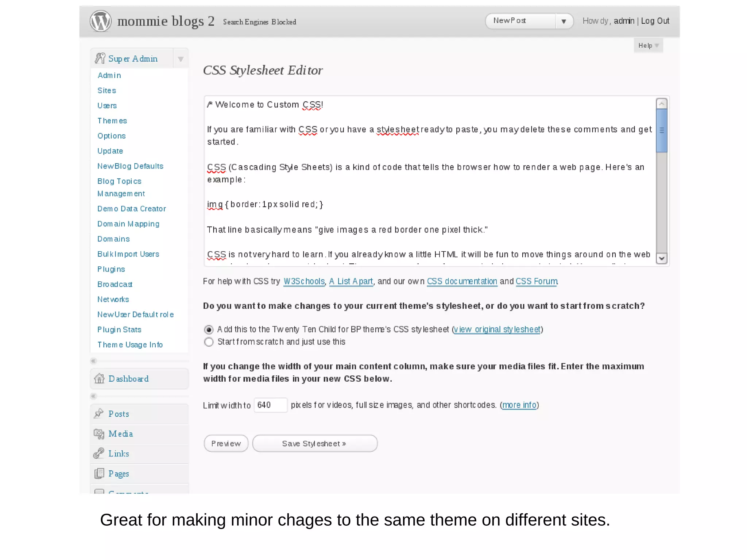This screenshot has height=560, width=747.
Task: Select the 'Add this to the Twenty Ten Child' radio
Action: coord(209,330)
